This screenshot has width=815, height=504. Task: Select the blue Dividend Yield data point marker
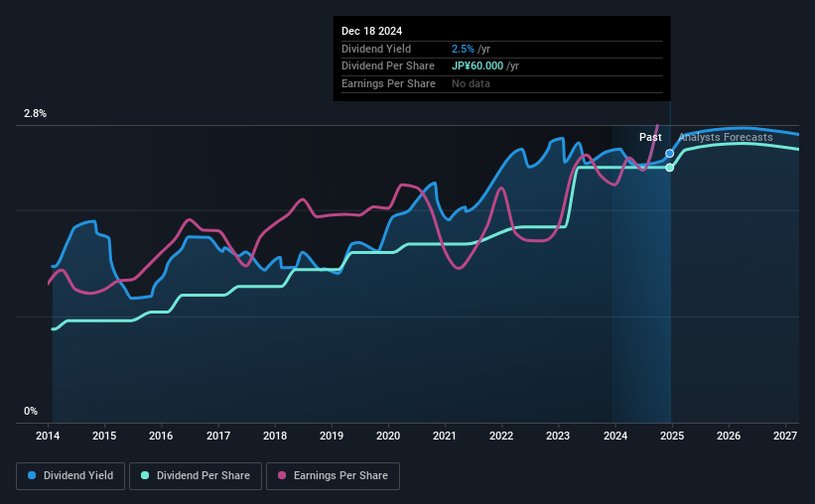pyautogui.click(x=669, y=153)
